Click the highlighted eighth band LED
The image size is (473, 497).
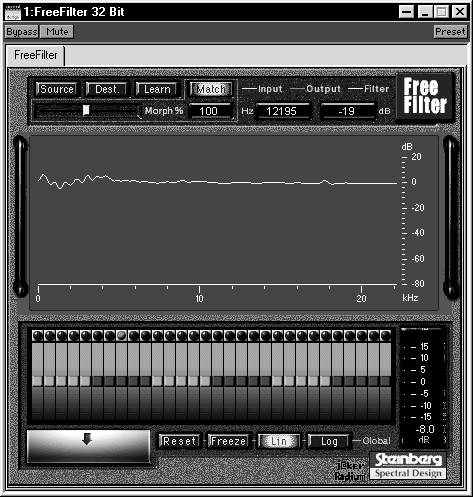pos(122,335)
